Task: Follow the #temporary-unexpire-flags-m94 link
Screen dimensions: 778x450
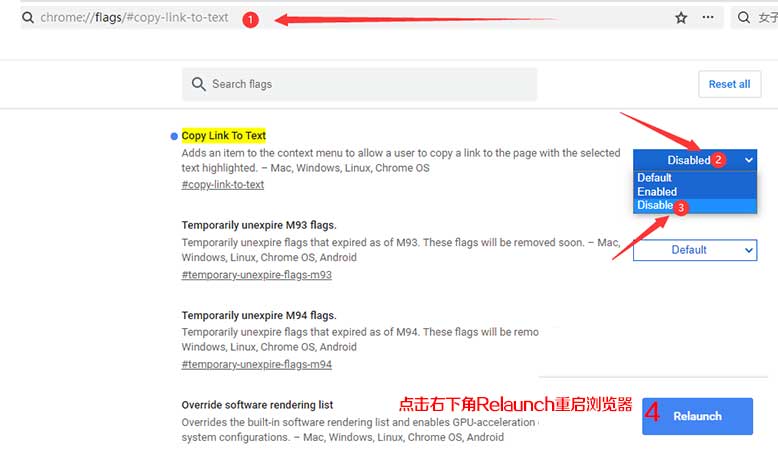Action: click(x=257, y=364)
